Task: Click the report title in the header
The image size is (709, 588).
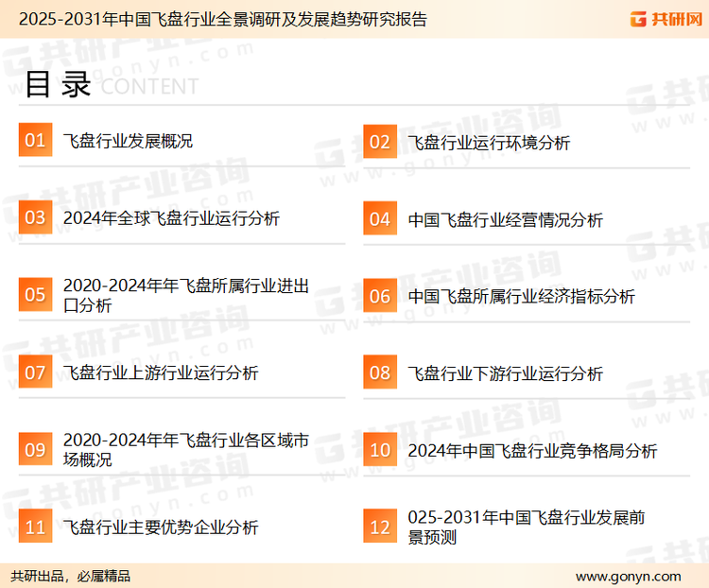Action: point(223,20)
